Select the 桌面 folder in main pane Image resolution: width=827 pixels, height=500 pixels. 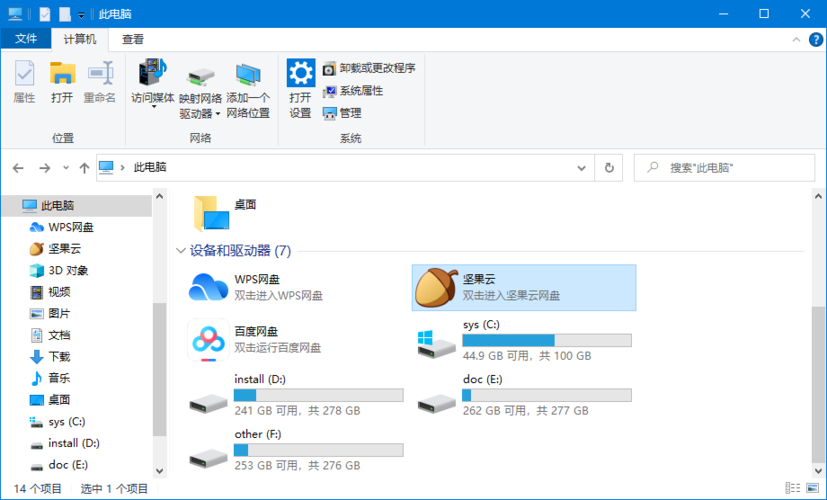pos(226,213)
